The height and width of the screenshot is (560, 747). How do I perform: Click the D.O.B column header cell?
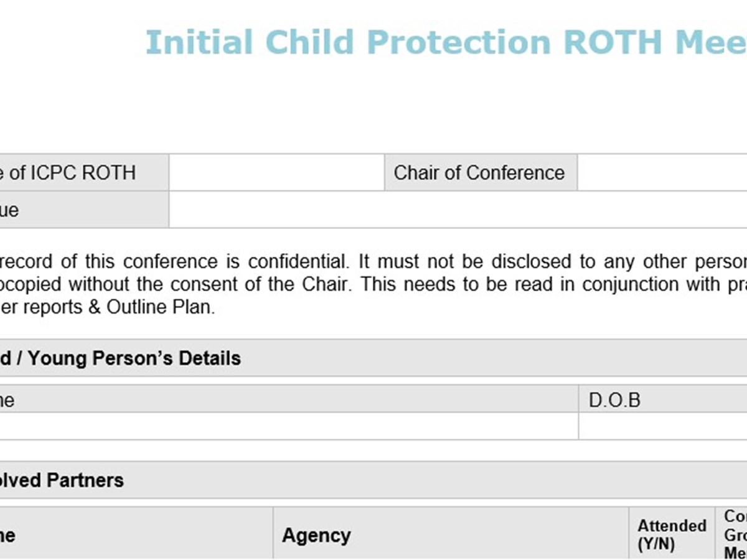pyautogui.click(x=662, y=399)
